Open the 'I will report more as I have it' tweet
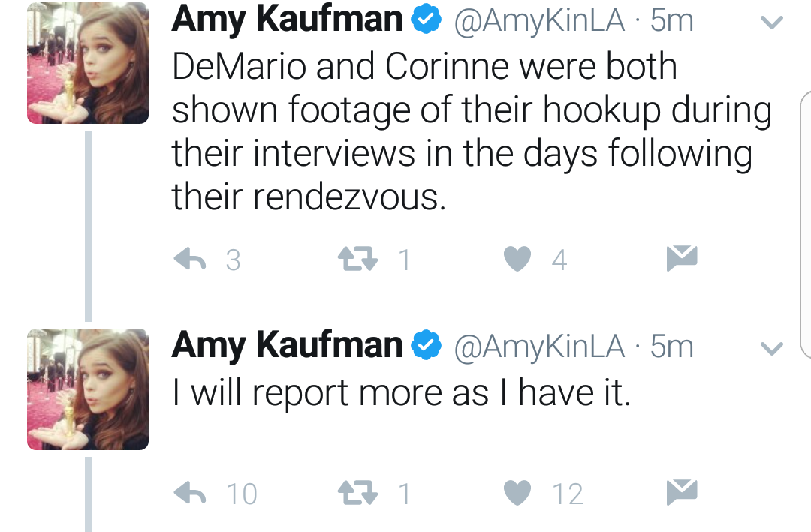Viewport: 811px width, 532px height. pos(401,393)
